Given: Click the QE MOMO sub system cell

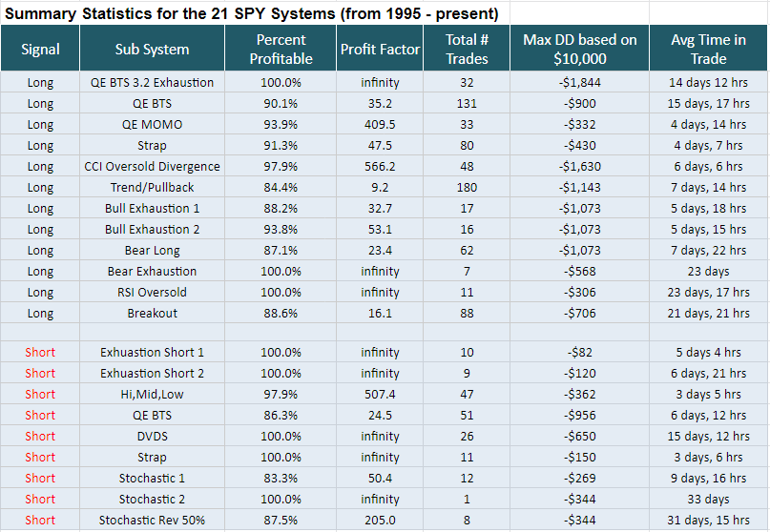Looking at the screenshot, I should (x=152, y=124).
